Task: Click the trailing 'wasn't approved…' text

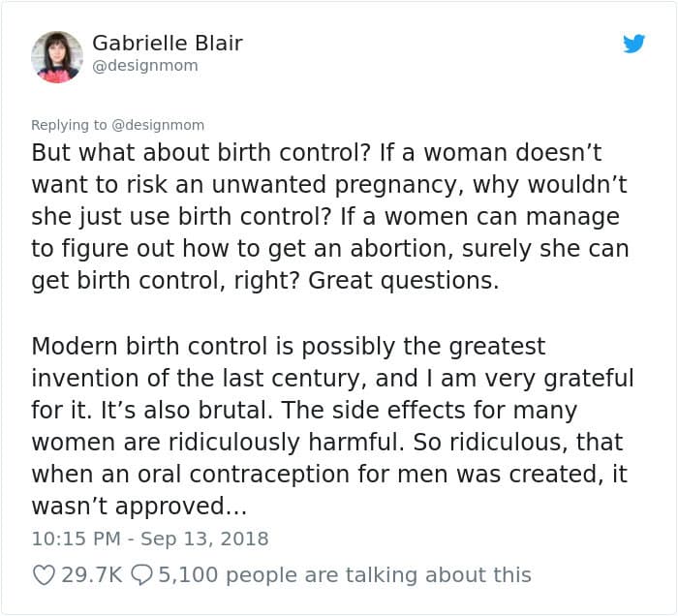Action: (x=139, y=507)
